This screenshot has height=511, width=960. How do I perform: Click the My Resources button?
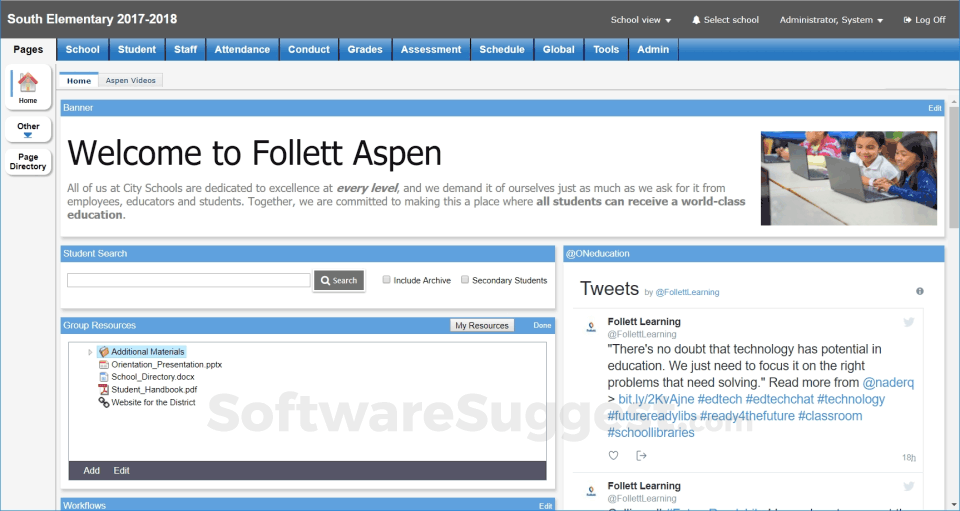coord(482,325)
